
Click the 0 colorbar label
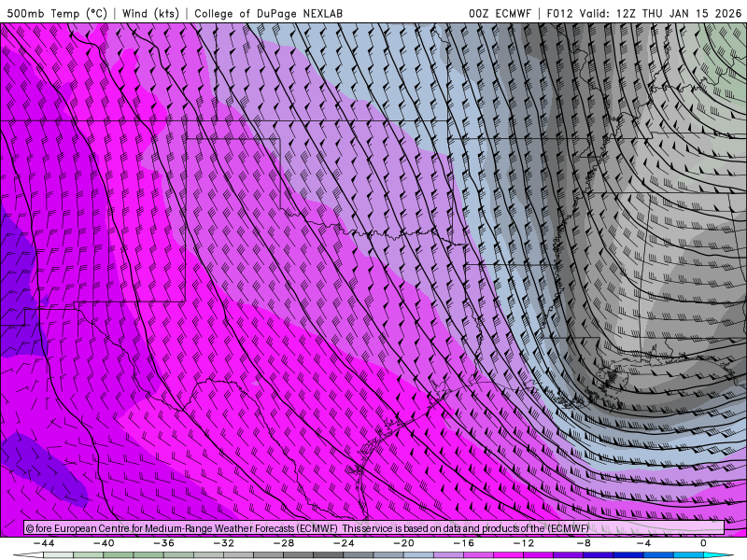(703, 543)
